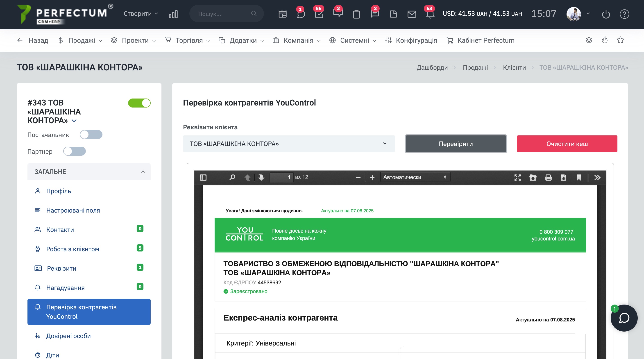Click the layers icon beside the flame

point(589,40)
